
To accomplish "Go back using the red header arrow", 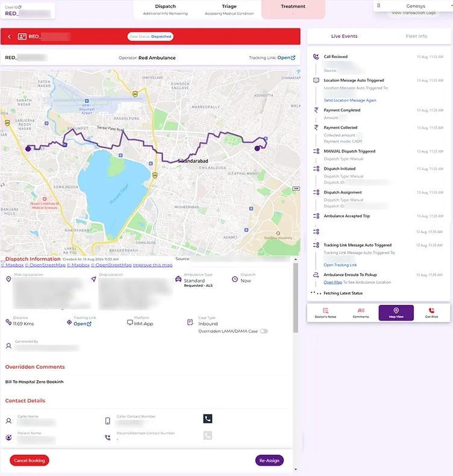I will click(10, 36).
